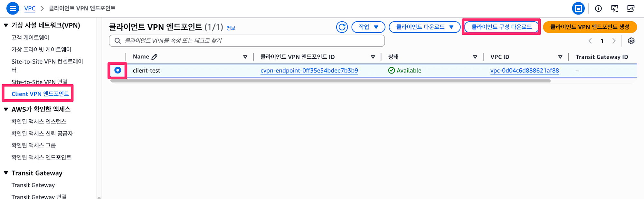Click 클라이언트 VPN 엔드포인트 breadcrumb text

(82, 8)
